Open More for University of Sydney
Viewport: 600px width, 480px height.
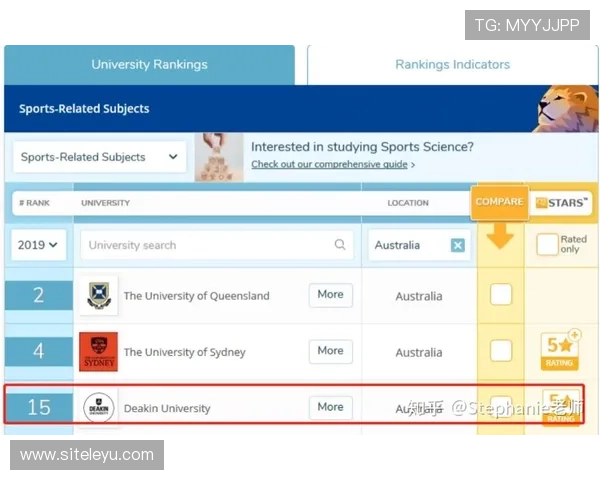coord(331,351)
